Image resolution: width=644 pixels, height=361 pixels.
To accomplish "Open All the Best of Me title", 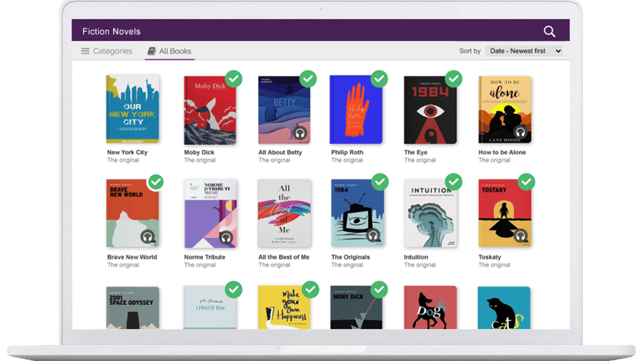I will point(283,257).
